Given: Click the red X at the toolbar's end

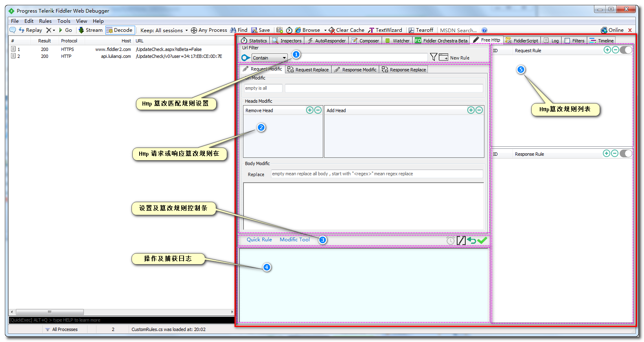Looking at the screenshot, I should point(630,30).
